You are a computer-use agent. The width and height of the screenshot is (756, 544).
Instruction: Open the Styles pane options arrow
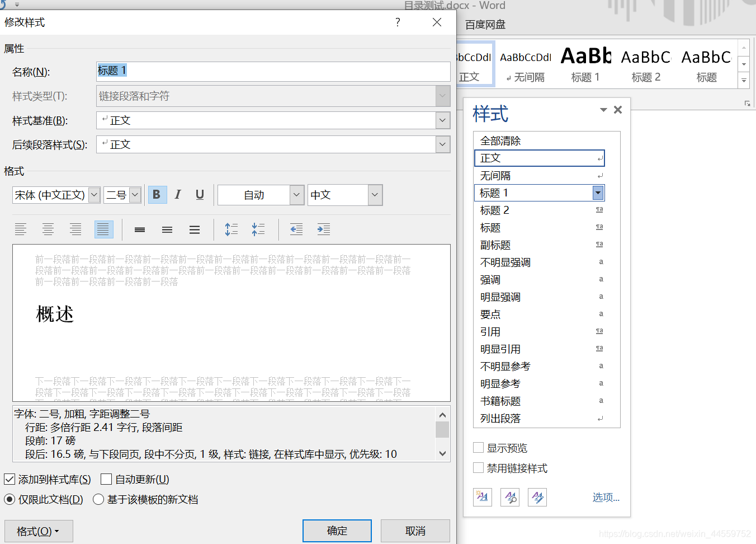pos(603,110)
